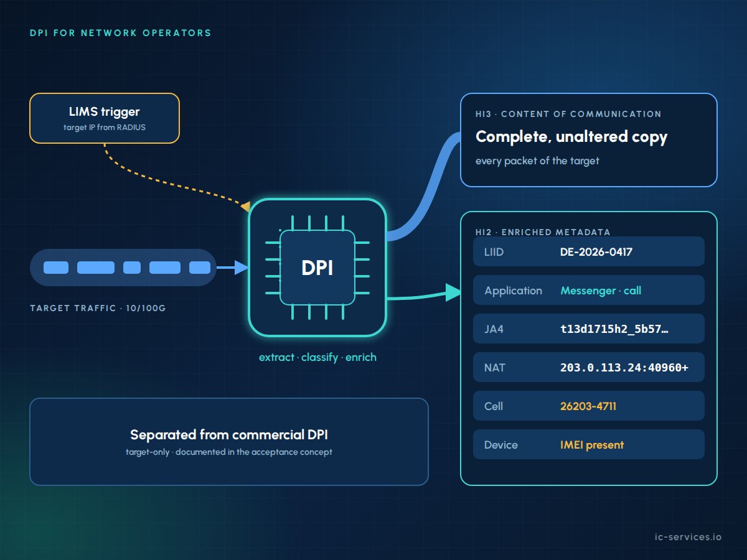747x560 pixels.
Task: Click the DPI chip icon
Action: click(x=317, y=268)
